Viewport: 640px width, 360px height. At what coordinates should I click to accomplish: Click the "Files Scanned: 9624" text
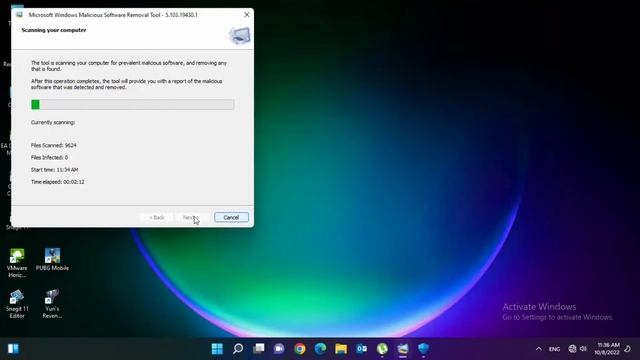point(53,145)
